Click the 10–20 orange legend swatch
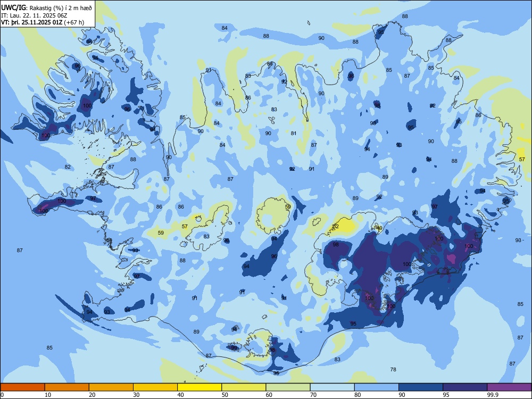The width and height of the screenshot is (532, 399). [67, 387]
